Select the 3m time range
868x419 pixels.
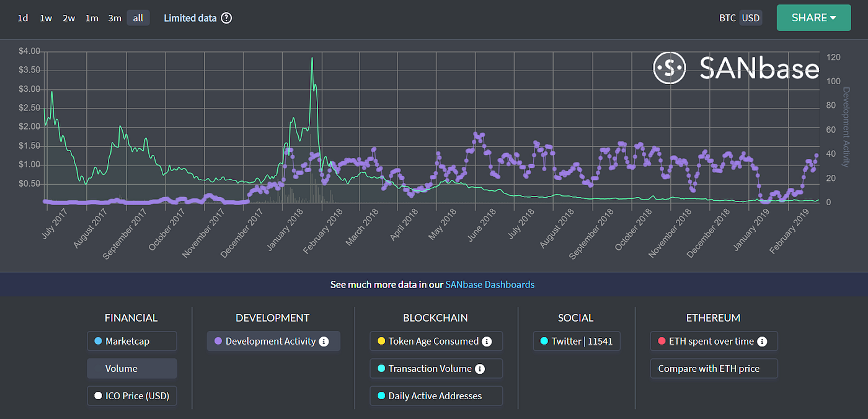click(x=115, y=18)
